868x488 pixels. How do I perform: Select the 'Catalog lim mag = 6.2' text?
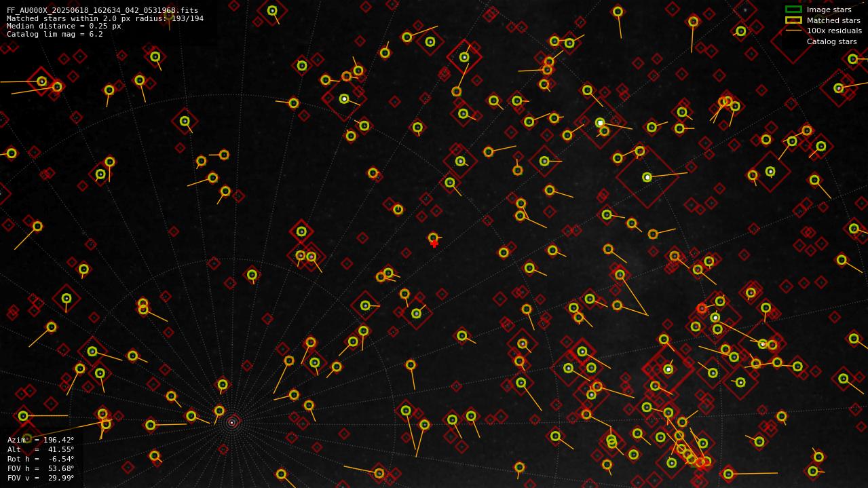point(55,34)
